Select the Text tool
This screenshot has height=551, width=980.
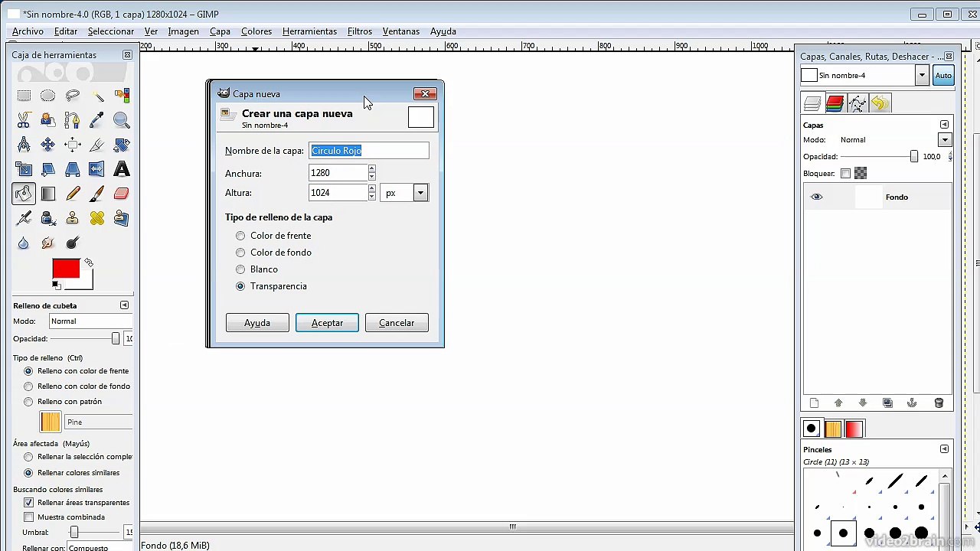tap(122, 169)
